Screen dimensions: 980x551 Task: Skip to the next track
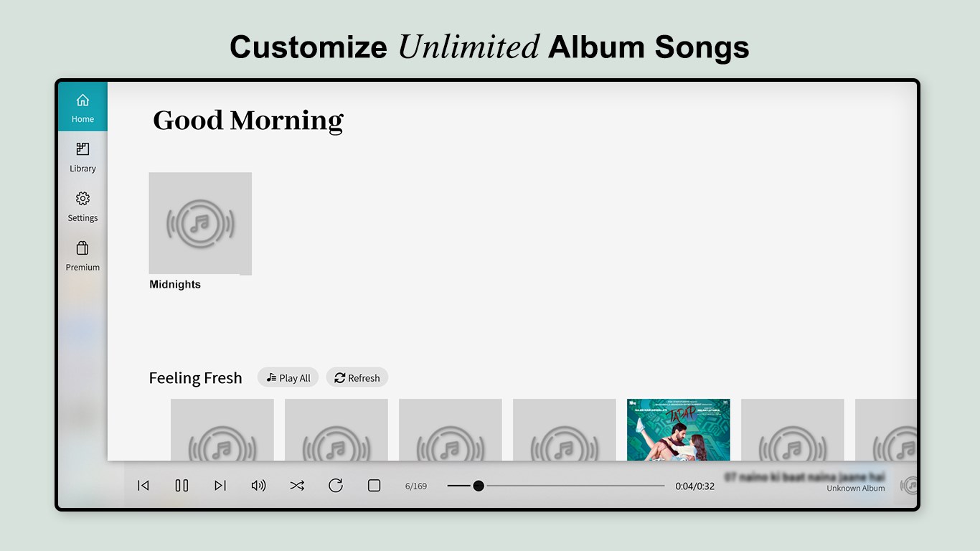tap(220, 486)
